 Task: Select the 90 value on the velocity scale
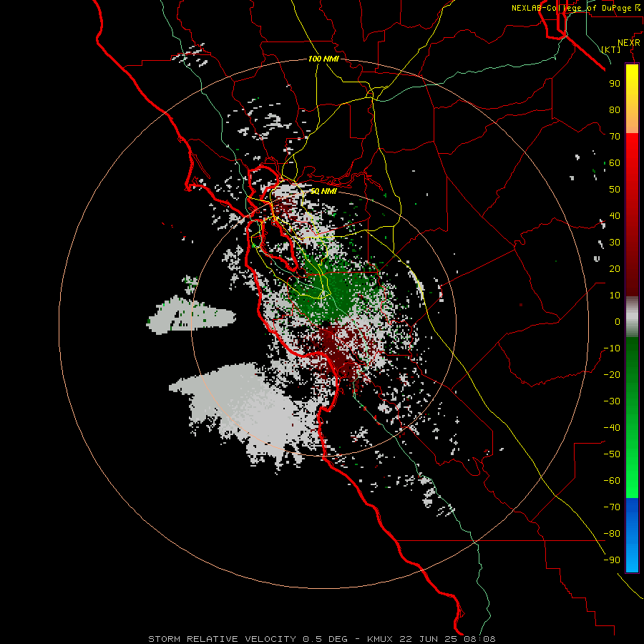(615, 84)
